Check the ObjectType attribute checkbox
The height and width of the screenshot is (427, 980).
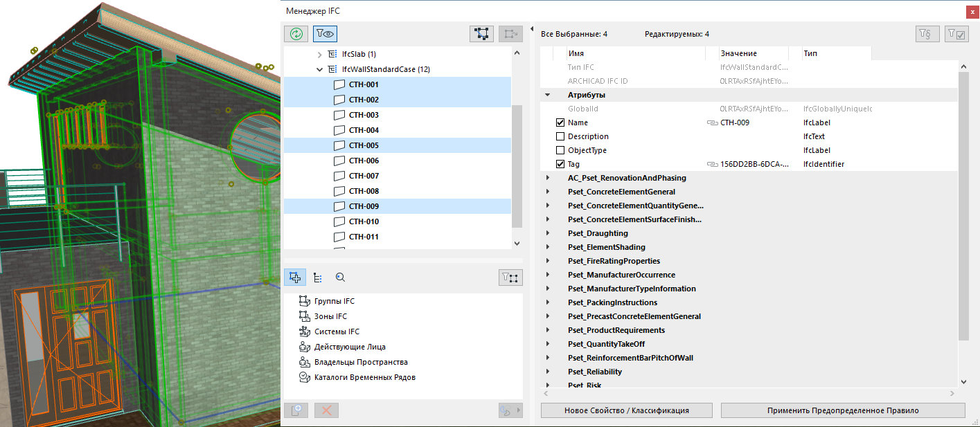pos(560,150)
